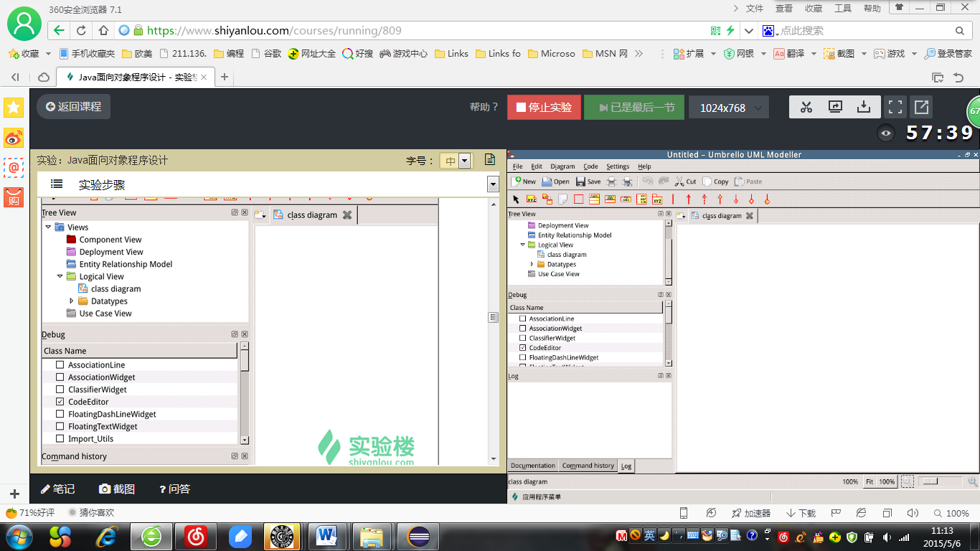
Task: Toggle fullscreen icon in lab toolbar
Action: pyautogui.click(x=895, y=108)
